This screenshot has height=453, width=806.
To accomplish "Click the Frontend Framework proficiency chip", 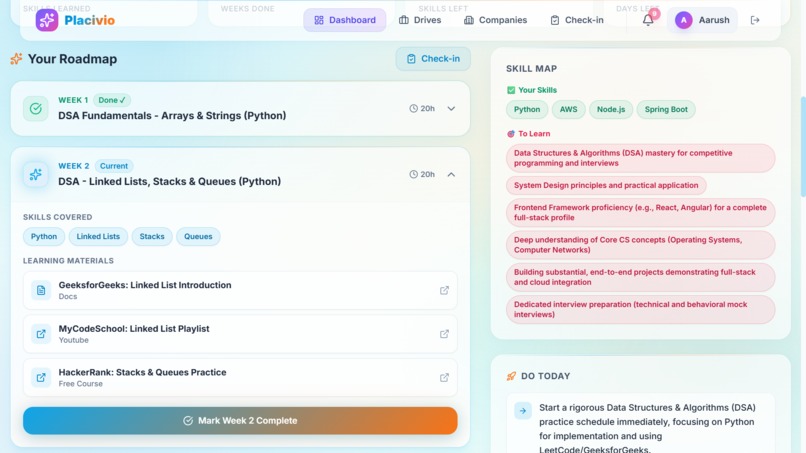I will (640, 212).
